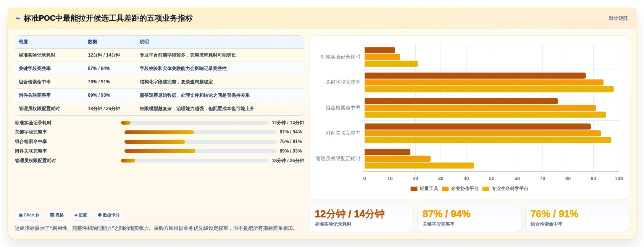Image resolution: width=644 pixels, height=247 pixels.
Task: Click the title 标准POC中最能拉开候选工具差距
Action: coord(108,18)
